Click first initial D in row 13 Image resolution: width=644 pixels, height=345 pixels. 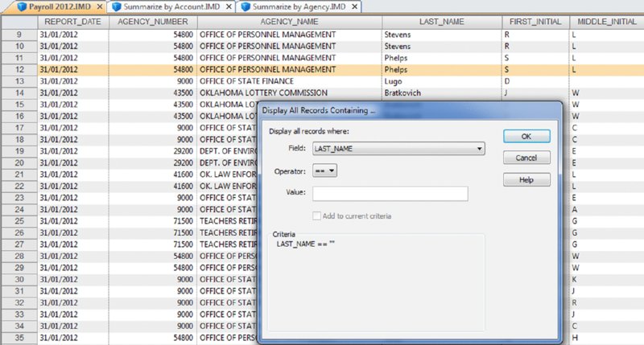[x=535, y=81]
